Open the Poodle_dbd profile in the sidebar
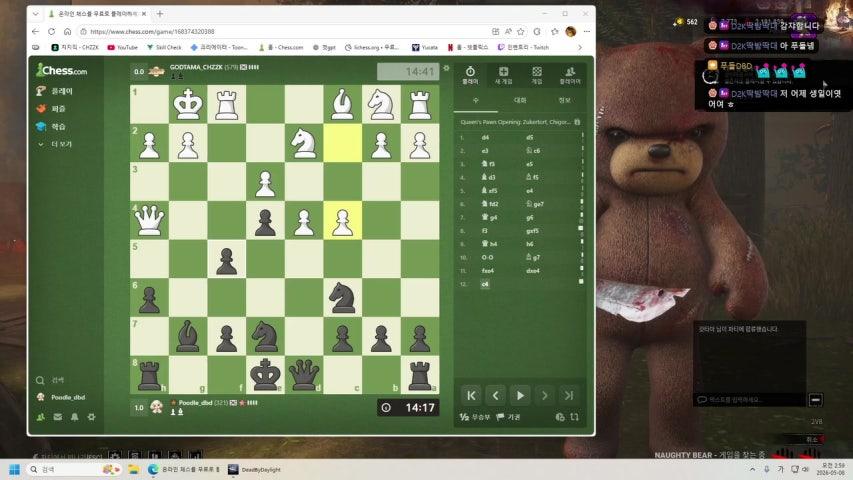The image size is (853, 480). pos(61,397)
